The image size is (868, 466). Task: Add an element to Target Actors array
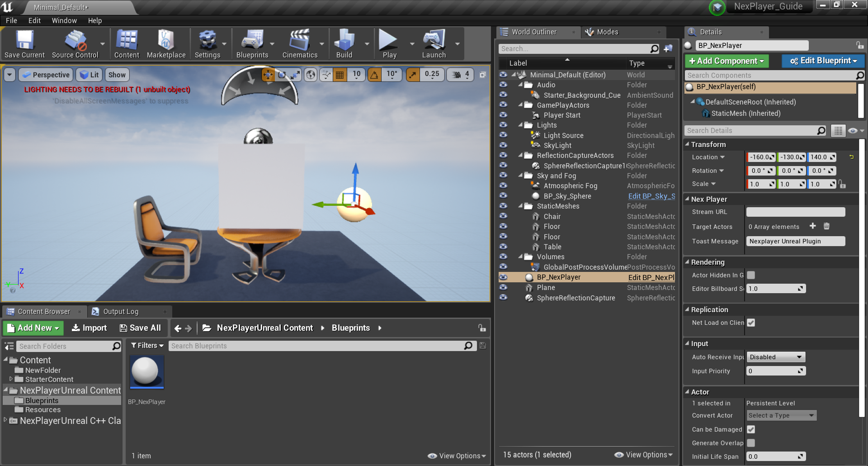click(812, 226)
